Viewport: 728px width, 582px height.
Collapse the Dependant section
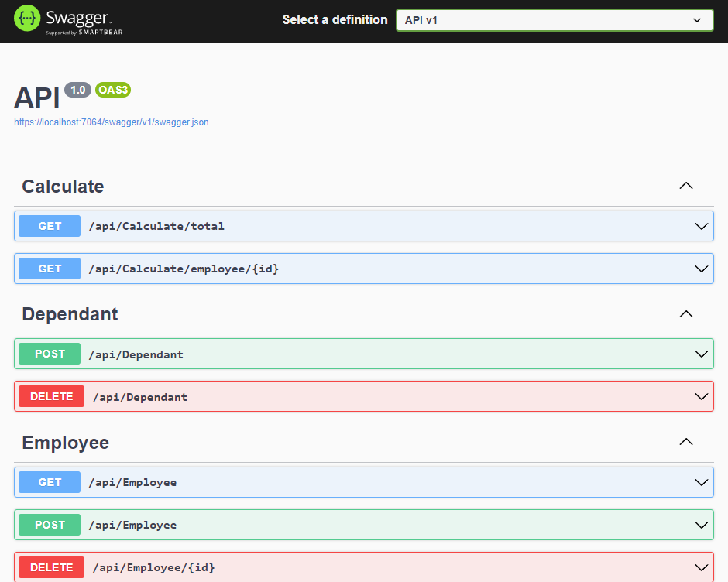[x=685, y=313]
